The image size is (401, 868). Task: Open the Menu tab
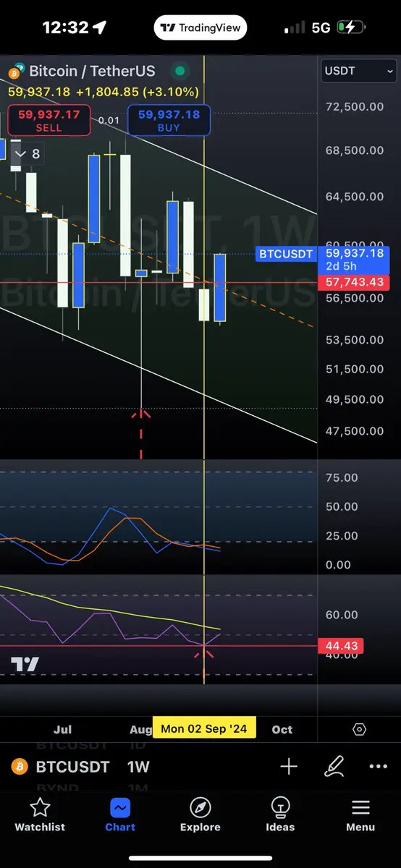point(360,815)
